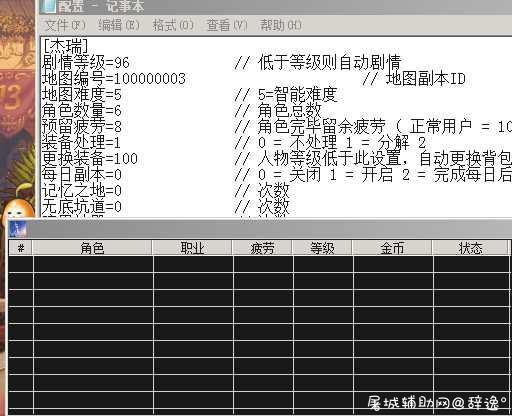Sort by the 职业 column header
This screenshot has width=512, height=416.
pos(192,248)
